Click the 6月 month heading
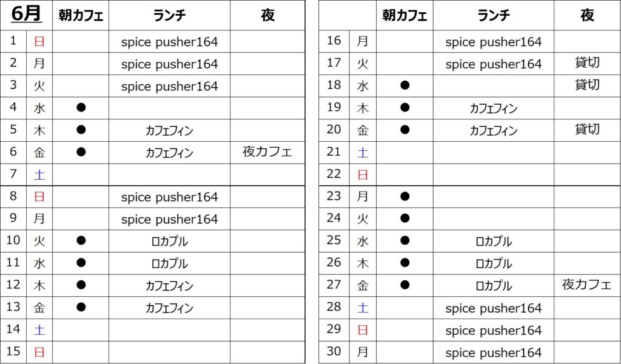 (25, 15)
